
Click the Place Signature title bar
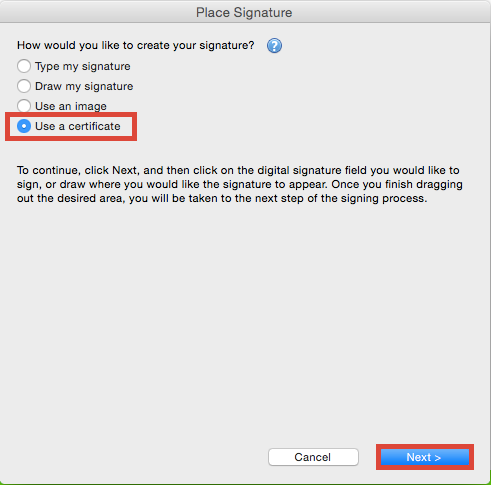[245, 12]
